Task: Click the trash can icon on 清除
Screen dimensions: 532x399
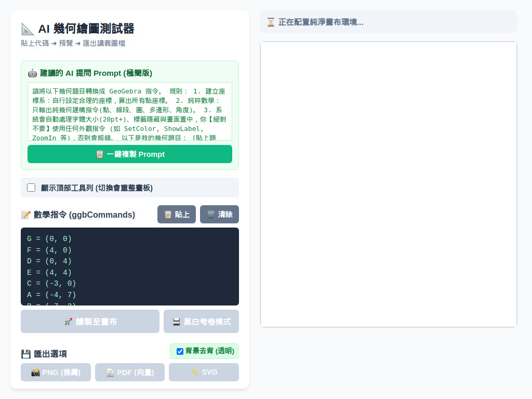Action: click(211, 215)
